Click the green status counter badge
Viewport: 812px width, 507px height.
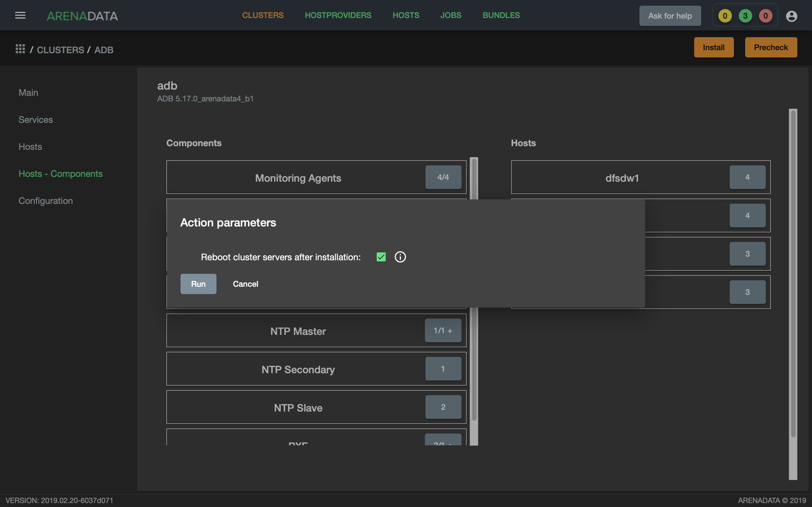(x=745, y=16)
